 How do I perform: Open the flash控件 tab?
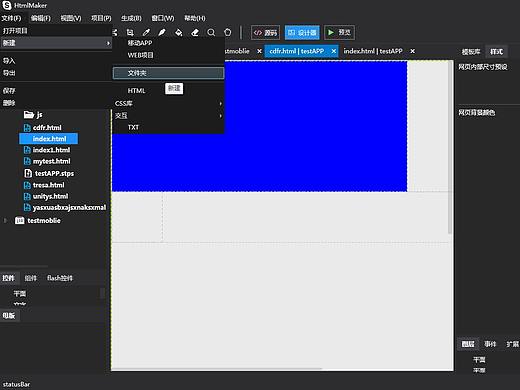(60, 278)
